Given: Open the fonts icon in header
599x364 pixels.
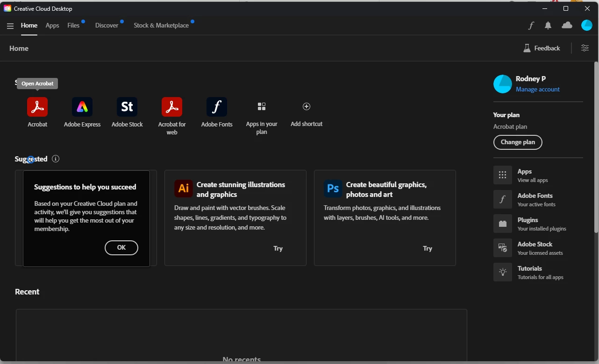Looking at the screenshot, I should click(x=531, y=26).
